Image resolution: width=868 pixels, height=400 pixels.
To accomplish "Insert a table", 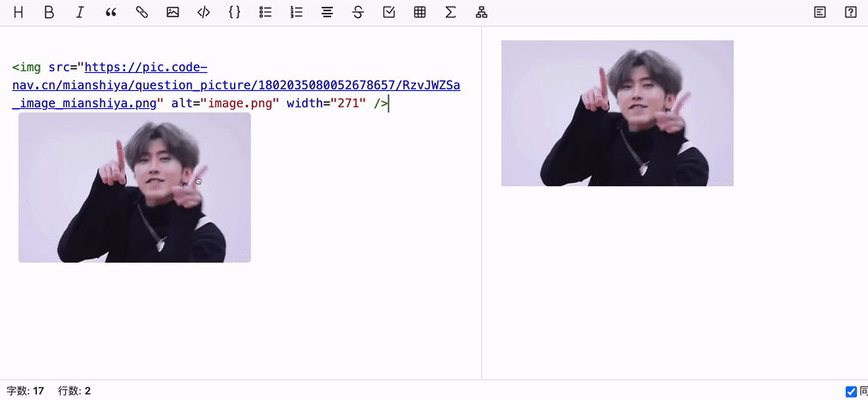I will point(419,12).
